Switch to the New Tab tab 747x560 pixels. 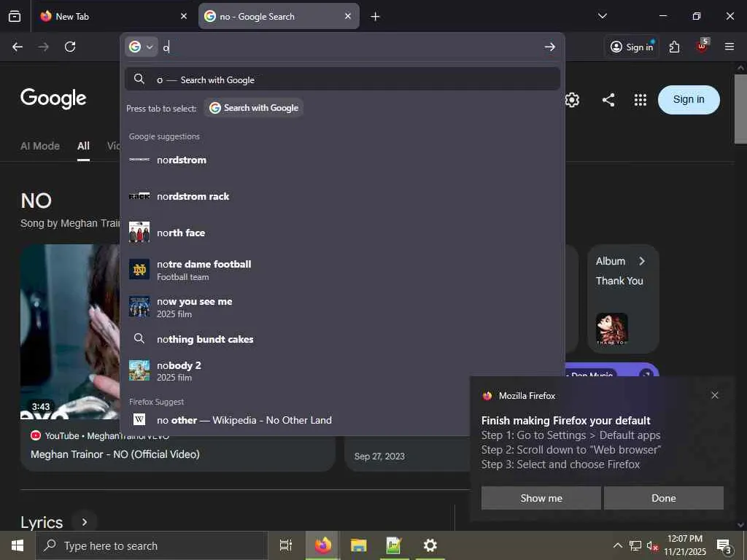pyautogui.click(x=112, y=16)
